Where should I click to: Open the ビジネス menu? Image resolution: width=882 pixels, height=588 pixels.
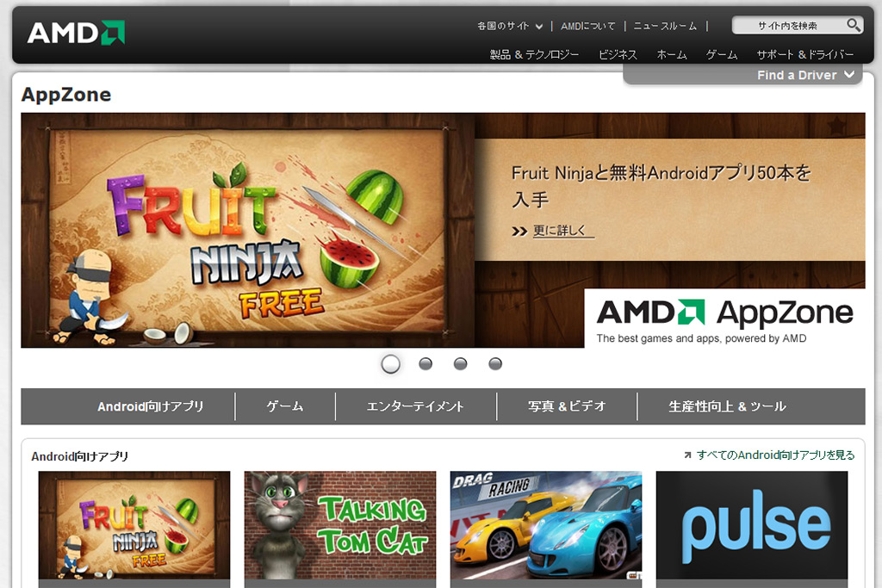[x=618, y=54]
